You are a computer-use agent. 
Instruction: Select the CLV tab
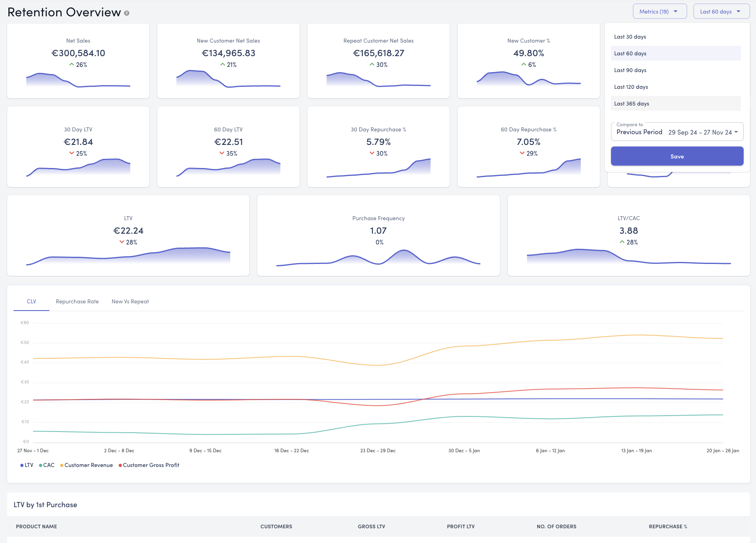pos(31,301)
